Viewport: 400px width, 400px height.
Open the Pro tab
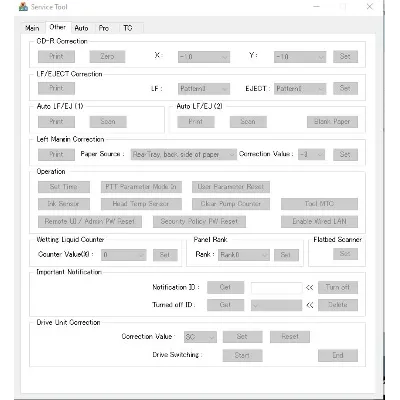tap(104, 28)
